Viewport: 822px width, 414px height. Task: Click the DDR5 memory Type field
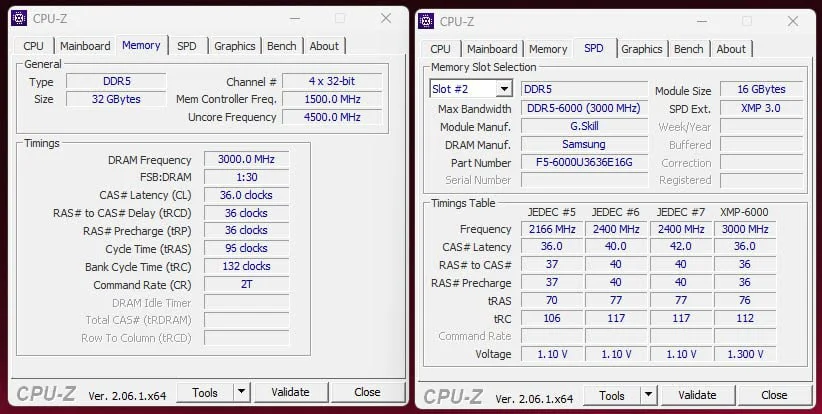coord(116,81)
